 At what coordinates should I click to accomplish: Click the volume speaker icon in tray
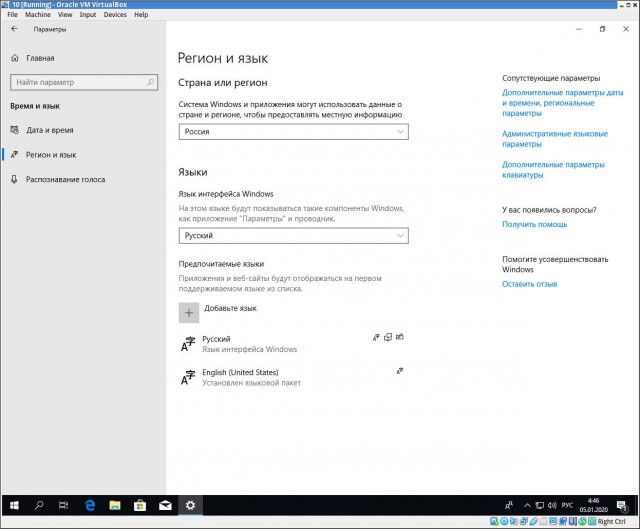click(552, 505)
